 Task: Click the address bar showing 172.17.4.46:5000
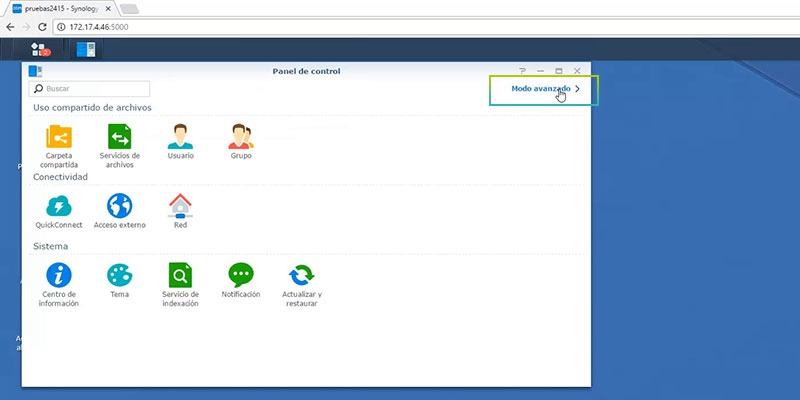[x=426, y=27]
